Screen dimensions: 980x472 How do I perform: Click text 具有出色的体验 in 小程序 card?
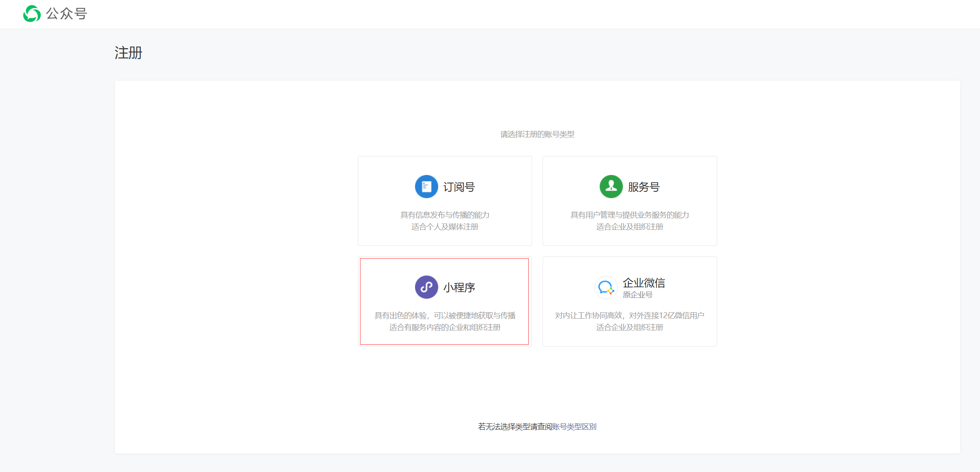coord(401,315)
